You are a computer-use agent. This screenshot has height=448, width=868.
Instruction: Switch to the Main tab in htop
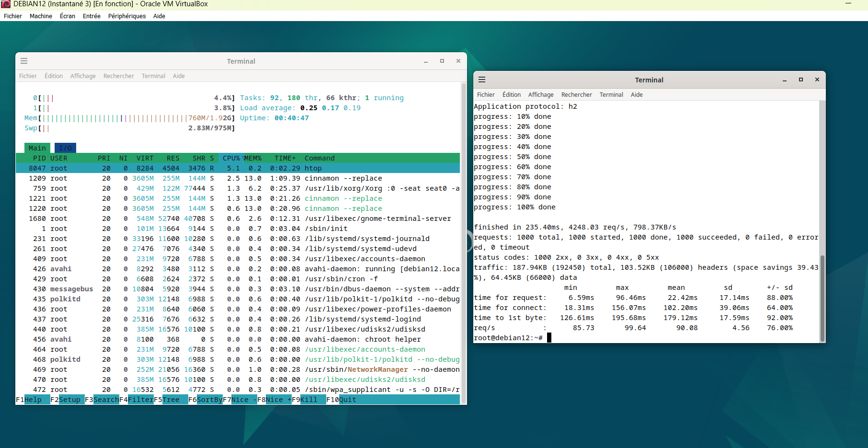point(37,148)
